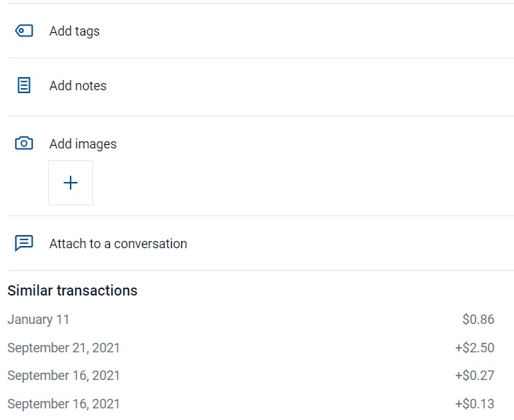Click the +$0.27 amount

pyautogui.click(x=475, y=376)
